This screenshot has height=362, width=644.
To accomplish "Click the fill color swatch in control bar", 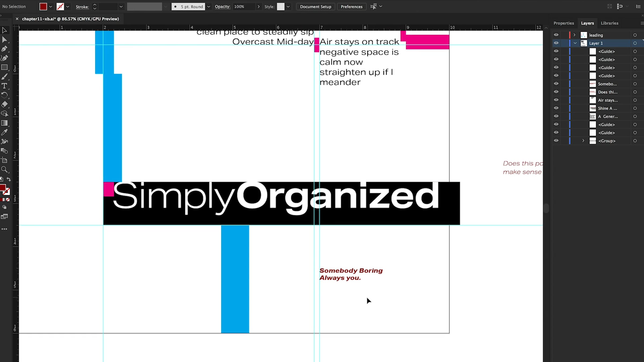I will tap(43, 6).
